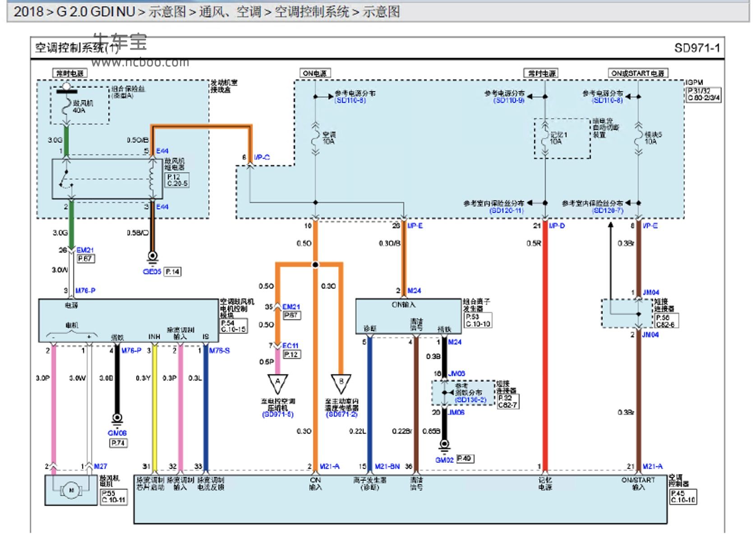
Task: Follow the SD971-6 compressor link
Action: [277, 414]
